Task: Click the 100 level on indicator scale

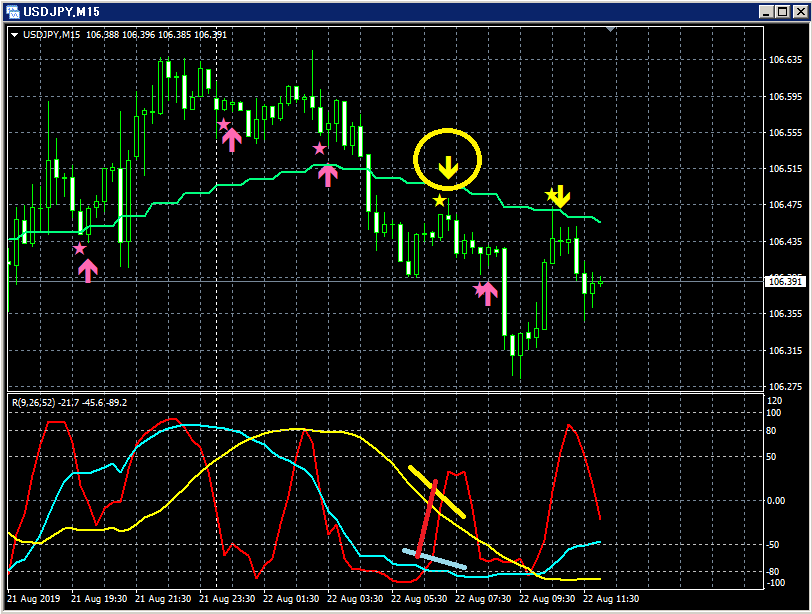Action: tap(773, 413)
